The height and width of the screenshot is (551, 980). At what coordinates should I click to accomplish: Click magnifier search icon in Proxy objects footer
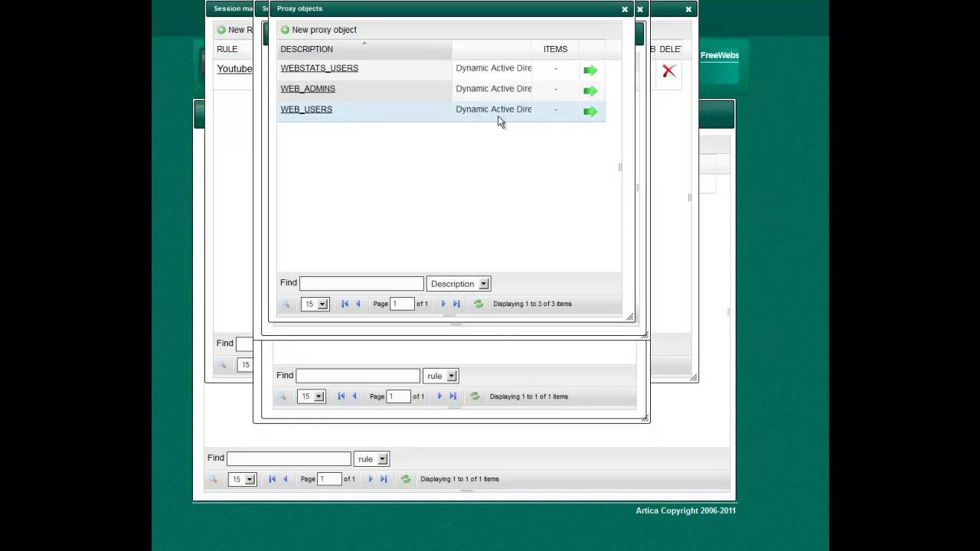click(x=286, y=304)
